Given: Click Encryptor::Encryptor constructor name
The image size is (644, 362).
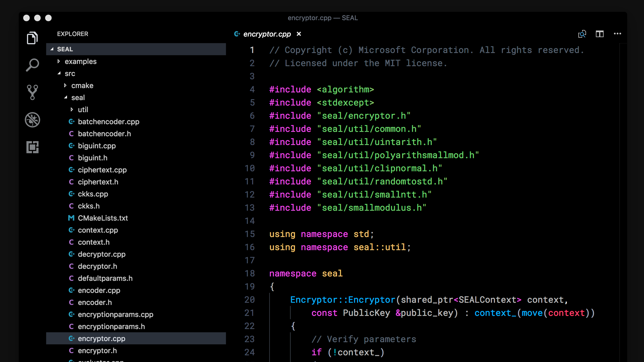Looking at the screenshot, I should coord(343,300).
